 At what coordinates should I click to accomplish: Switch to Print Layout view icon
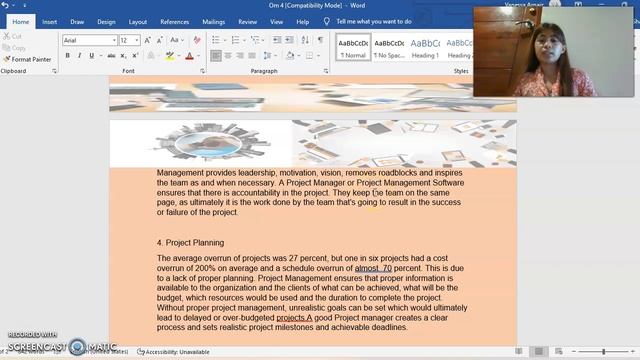point(539,351)
